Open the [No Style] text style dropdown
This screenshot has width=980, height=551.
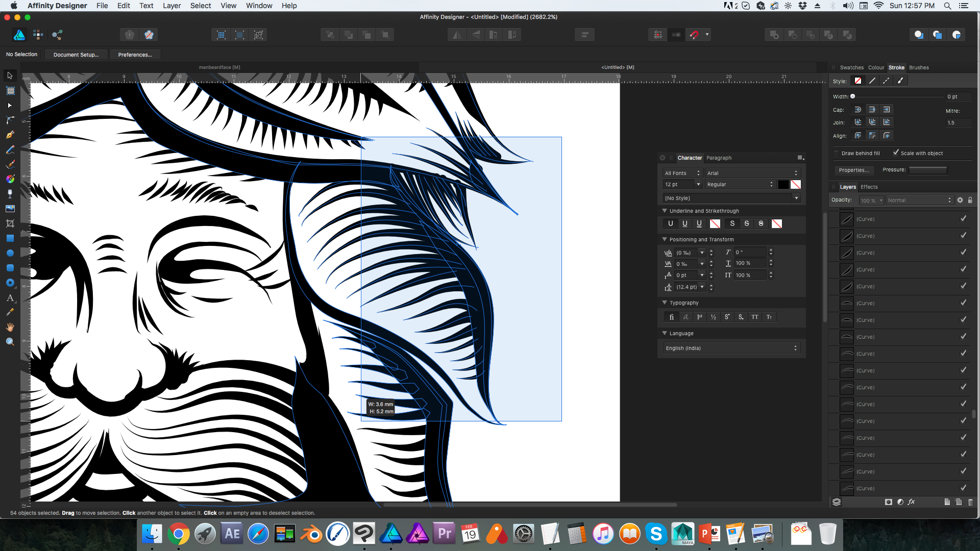click(x=796, y=198)
